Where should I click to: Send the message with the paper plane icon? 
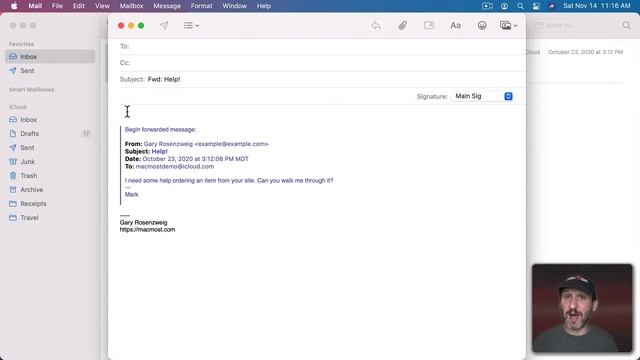point(164,25)
